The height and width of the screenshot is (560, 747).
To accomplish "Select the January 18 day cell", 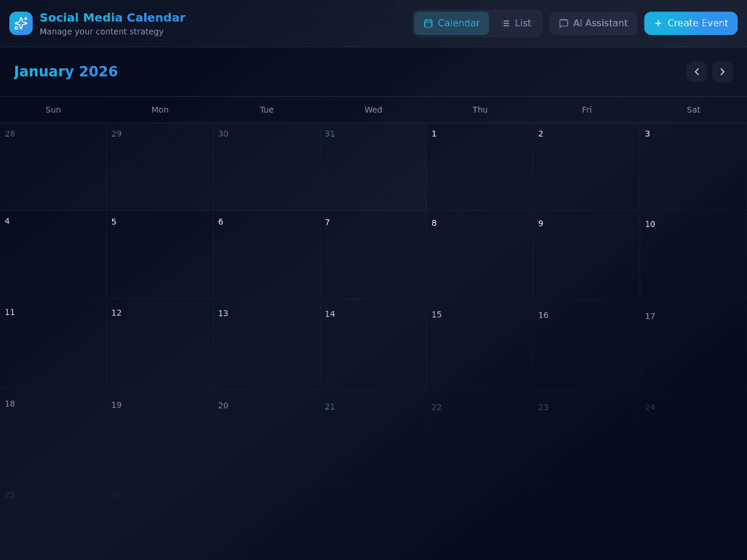I will 53,437.
